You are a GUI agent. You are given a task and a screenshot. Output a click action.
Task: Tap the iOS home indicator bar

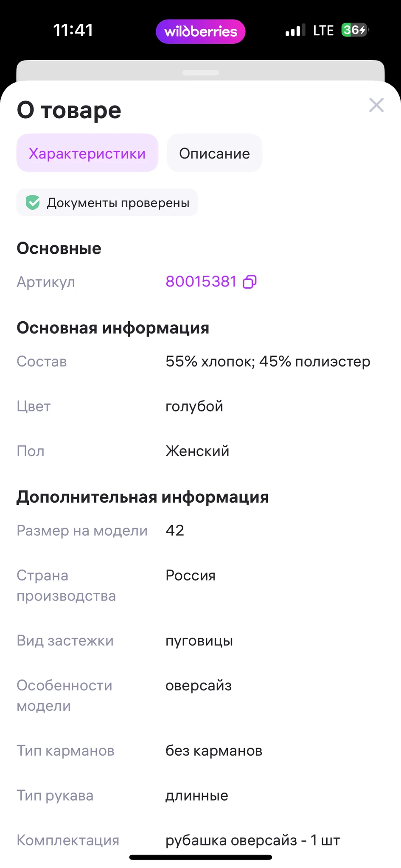(201, 857)
